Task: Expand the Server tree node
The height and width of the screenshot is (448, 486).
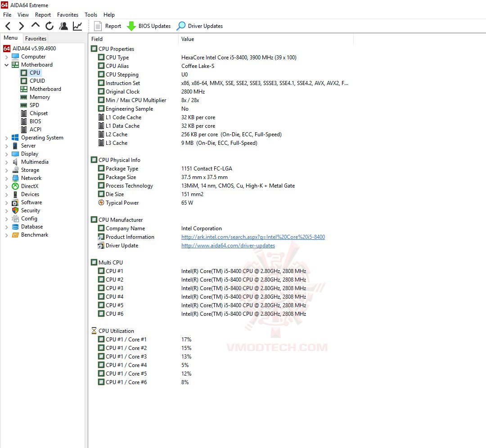Action: [6, 146]
